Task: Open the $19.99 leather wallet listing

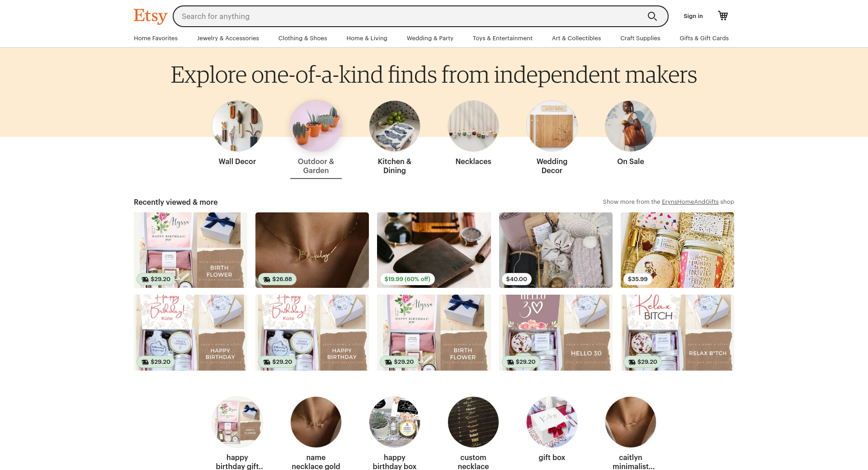Action: [434, 250]
